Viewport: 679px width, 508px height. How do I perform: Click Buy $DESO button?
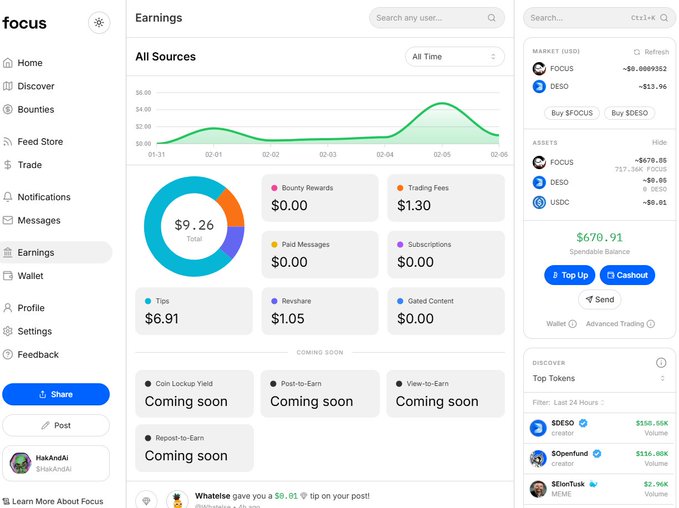630,113
